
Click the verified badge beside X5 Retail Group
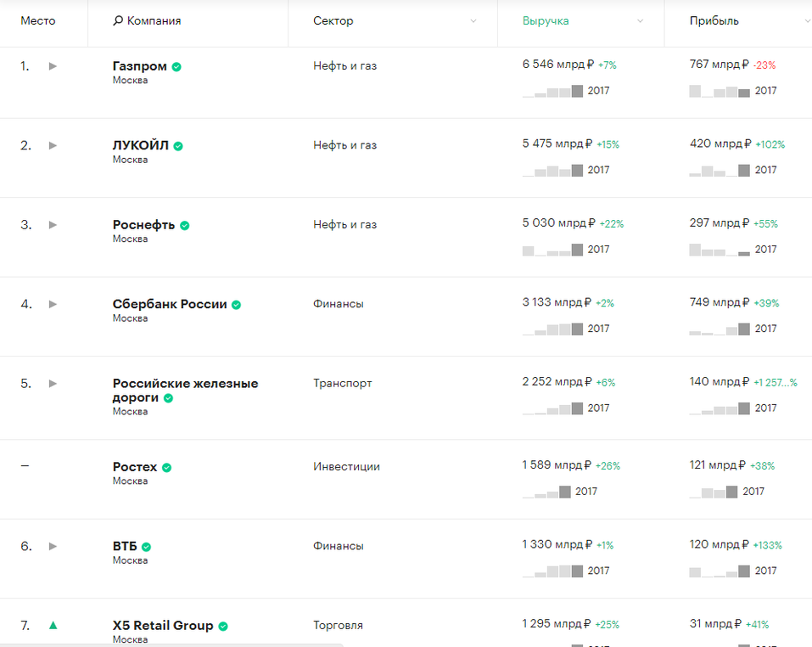point(223,627)
